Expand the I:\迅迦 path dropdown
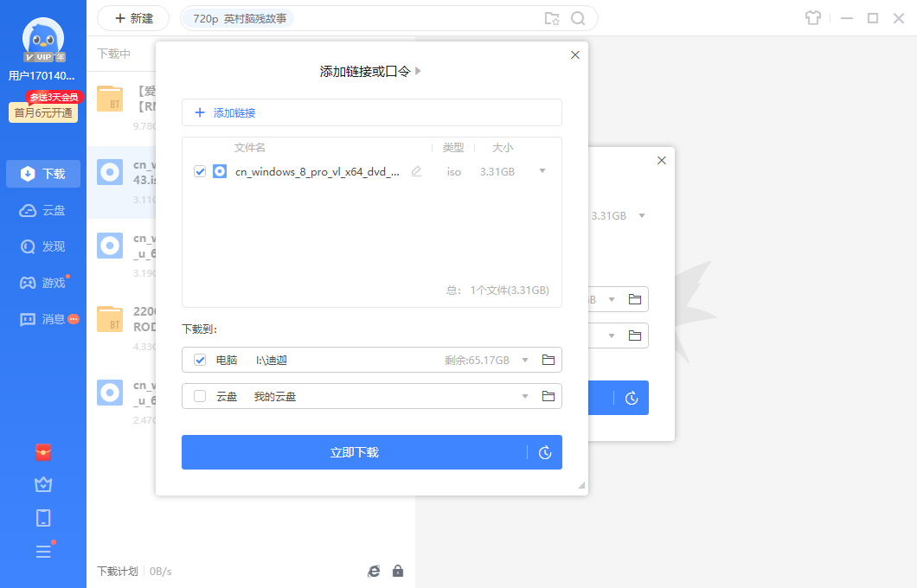917x588 pixels. tap(524, 360)
